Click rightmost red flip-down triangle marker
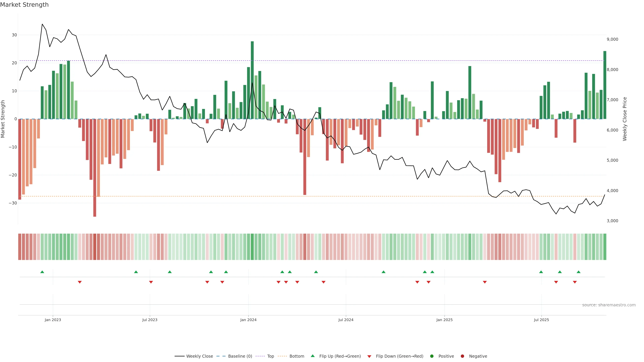The width and height of the screenshot is (644, 362). 575,282
